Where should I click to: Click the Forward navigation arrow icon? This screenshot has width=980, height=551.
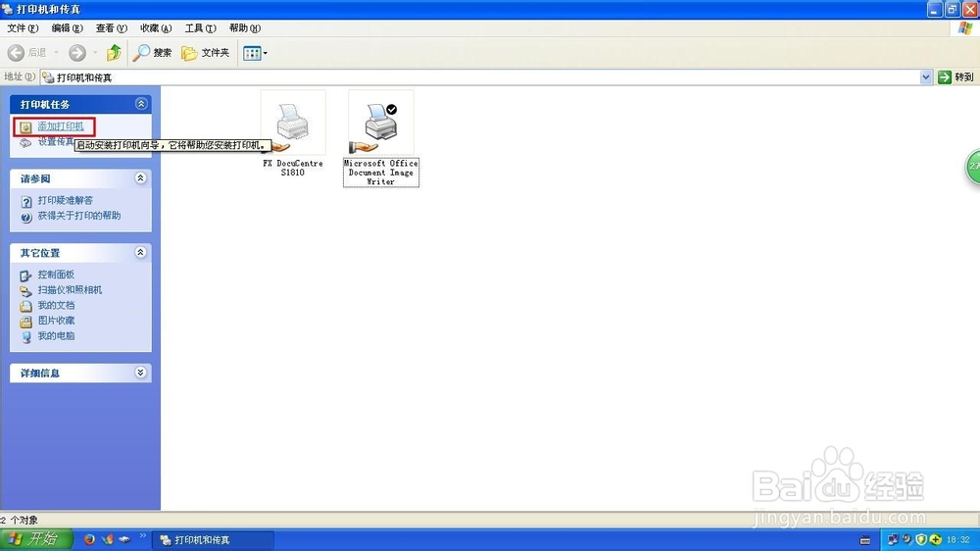tap(76, 53)
